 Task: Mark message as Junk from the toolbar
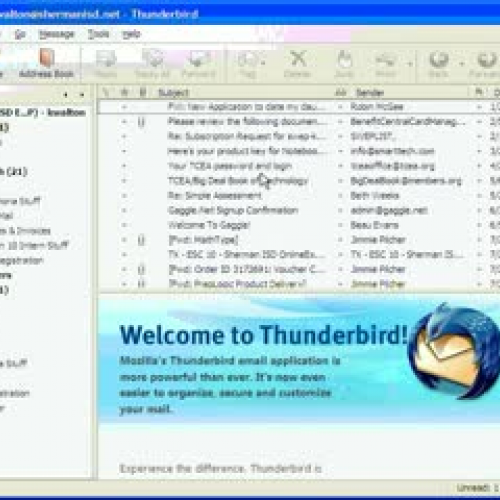344,63
